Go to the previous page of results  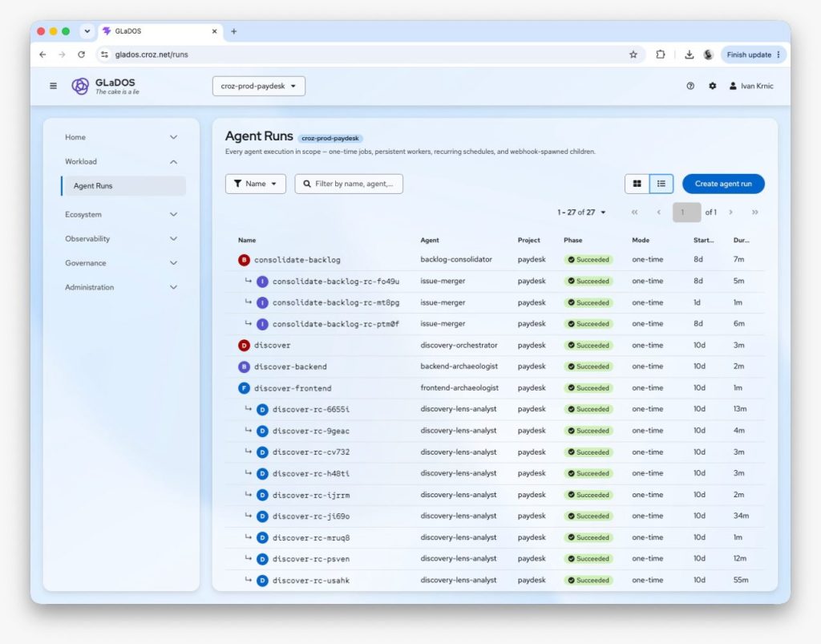tap(659, 213)
